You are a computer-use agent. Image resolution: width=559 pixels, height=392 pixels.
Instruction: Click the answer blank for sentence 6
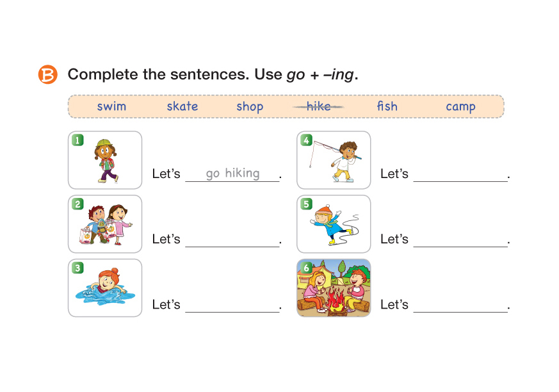(x=460, y=305)
